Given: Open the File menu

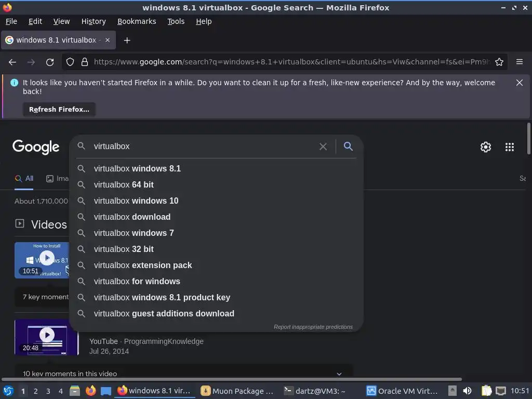Looking at the screenshot, I should pyautogui.click(x=11, y=21).
